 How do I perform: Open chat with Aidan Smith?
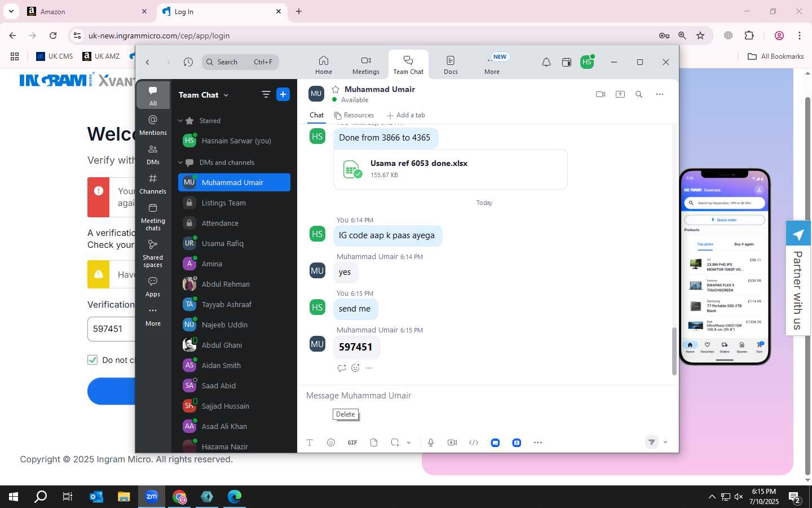[x=234, y=365]
